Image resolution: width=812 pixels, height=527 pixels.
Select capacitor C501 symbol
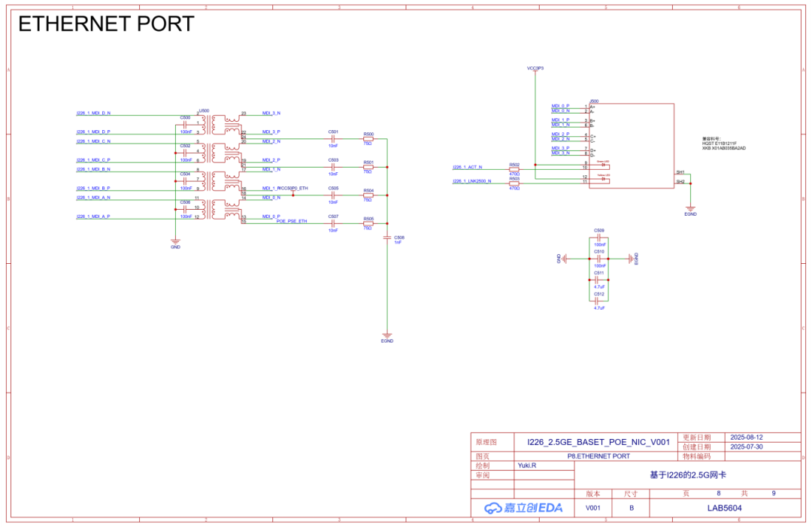click(x=333, y=140)
